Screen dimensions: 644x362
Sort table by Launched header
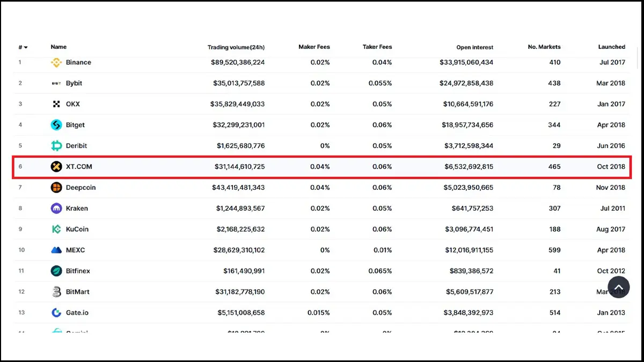click(x=612, y=47)
